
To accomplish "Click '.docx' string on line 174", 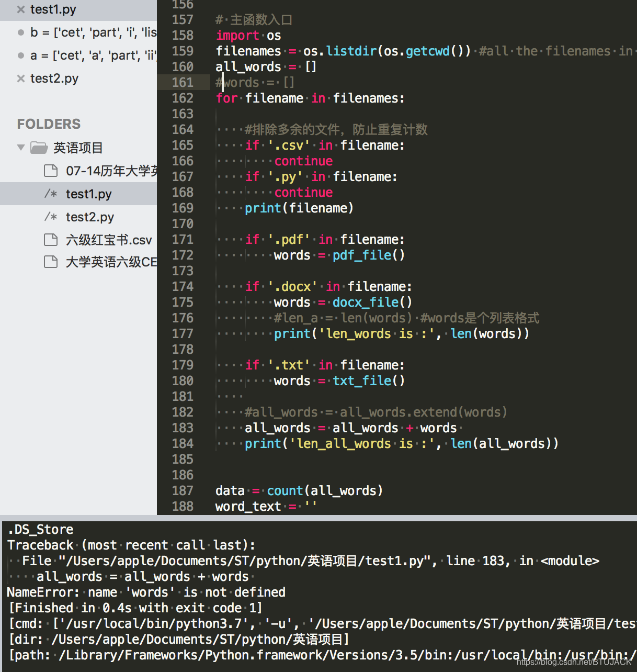I will tap(292, 286).
